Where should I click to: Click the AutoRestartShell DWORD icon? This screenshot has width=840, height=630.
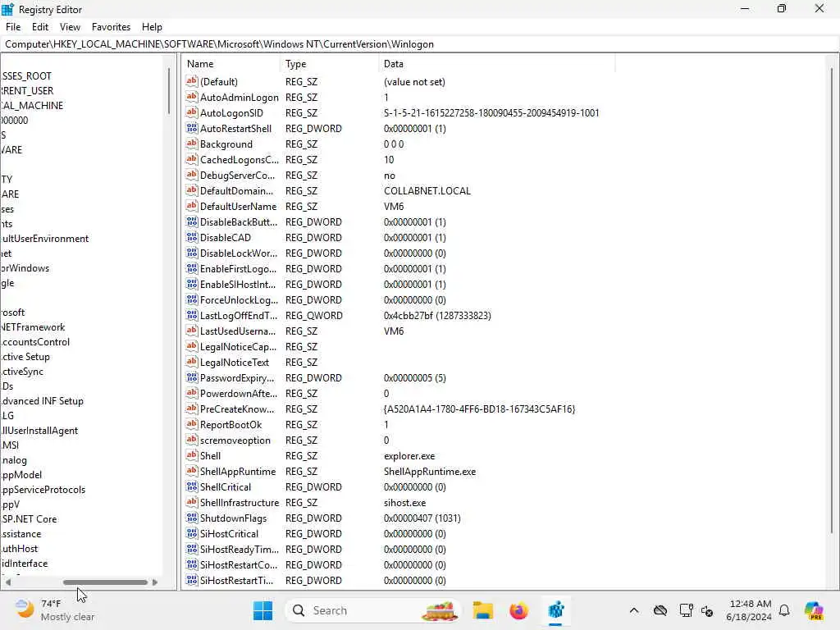(x=192, y=128)
